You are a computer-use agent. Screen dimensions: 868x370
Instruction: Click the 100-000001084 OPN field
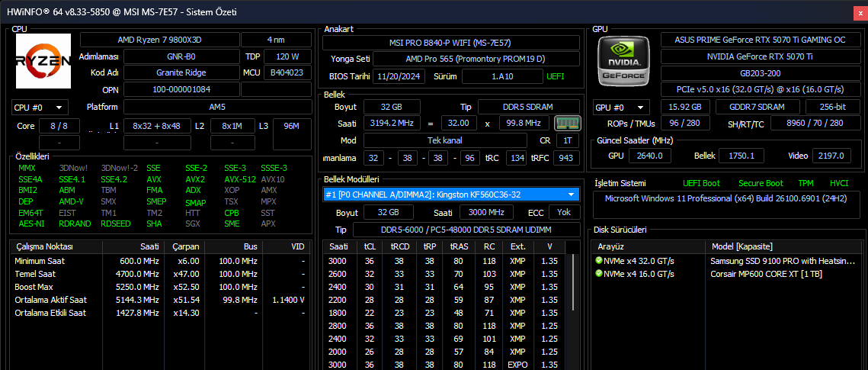coord(181,89)
